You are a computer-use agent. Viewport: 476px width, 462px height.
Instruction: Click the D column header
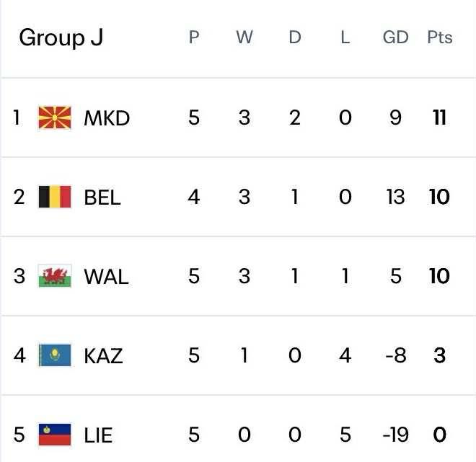pyautogui.click(x=294, y=37)
